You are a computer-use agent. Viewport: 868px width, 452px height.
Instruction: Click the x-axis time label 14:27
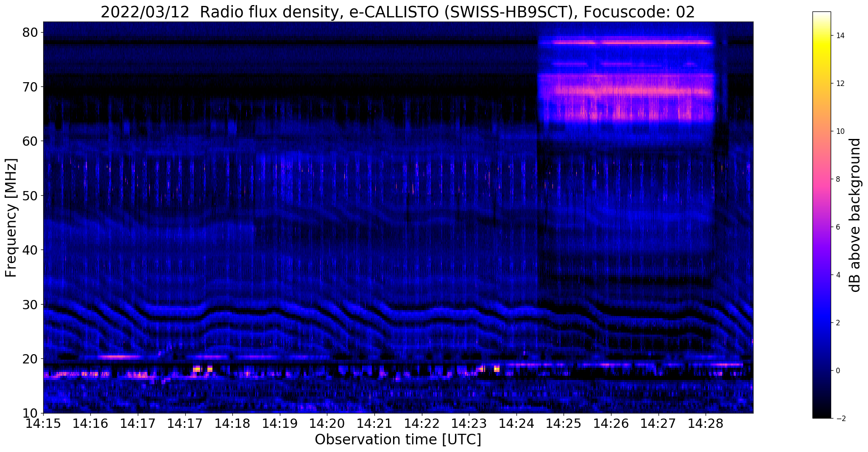coord(659,424)
